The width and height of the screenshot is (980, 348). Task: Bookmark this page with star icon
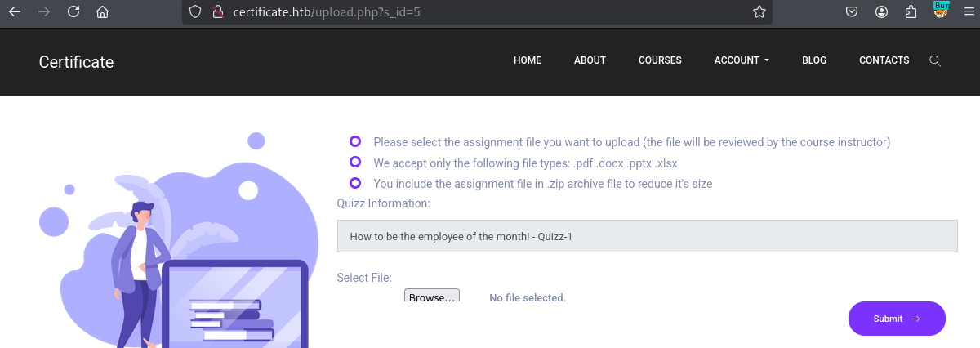pyautogui.click(x=759, y=12)
